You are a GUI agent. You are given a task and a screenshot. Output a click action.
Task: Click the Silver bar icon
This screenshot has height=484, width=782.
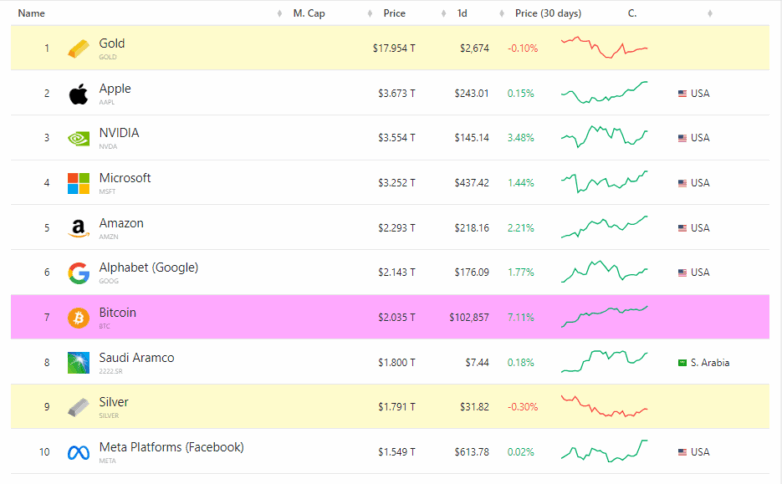78,407
